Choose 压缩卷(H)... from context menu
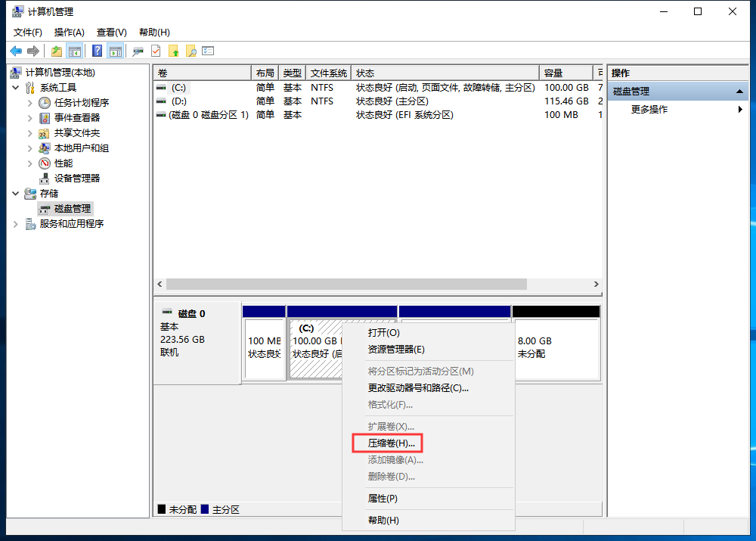The width and height of the screenshot is (756, 541). click(x=391, y=443)
